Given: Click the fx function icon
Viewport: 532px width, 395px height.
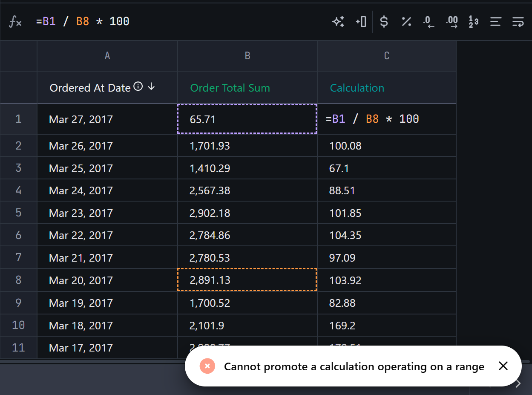Looking at the screenshot, I should [x=15, y=22].
